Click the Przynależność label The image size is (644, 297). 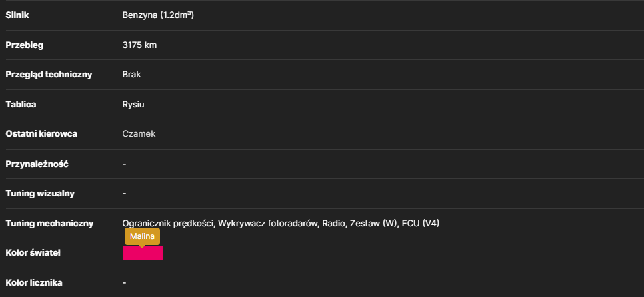pos(37,164)
